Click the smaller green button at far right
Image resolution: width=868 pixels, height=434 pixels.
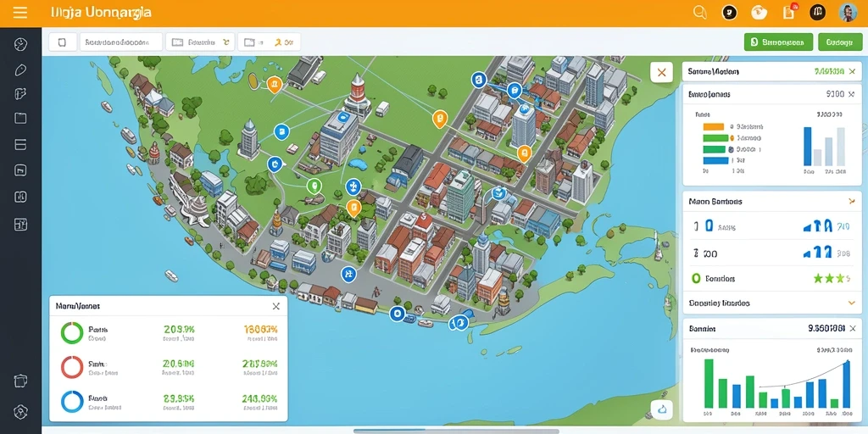(x=840, y=42)
